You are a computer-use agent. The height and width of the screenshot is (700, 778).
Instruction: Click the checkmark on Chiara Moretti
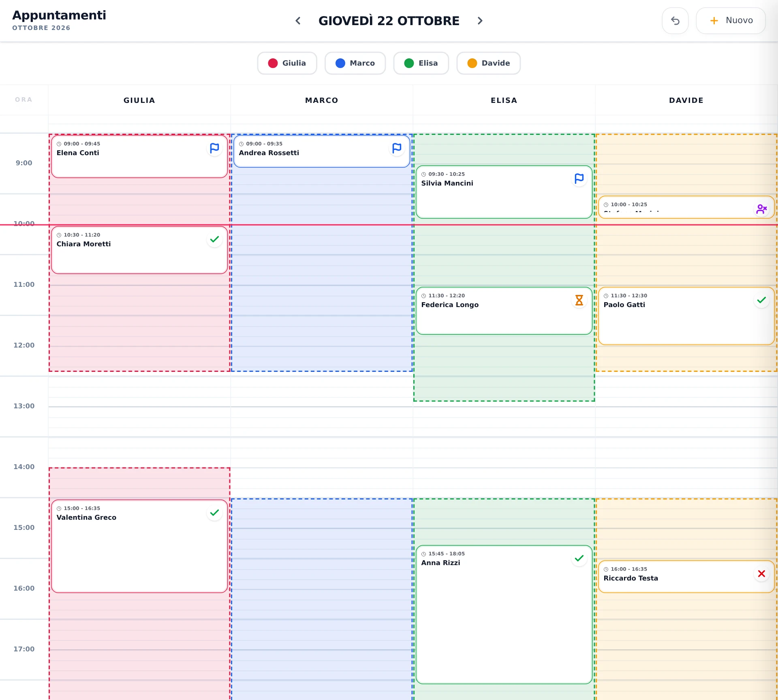[x=214, y=239]
